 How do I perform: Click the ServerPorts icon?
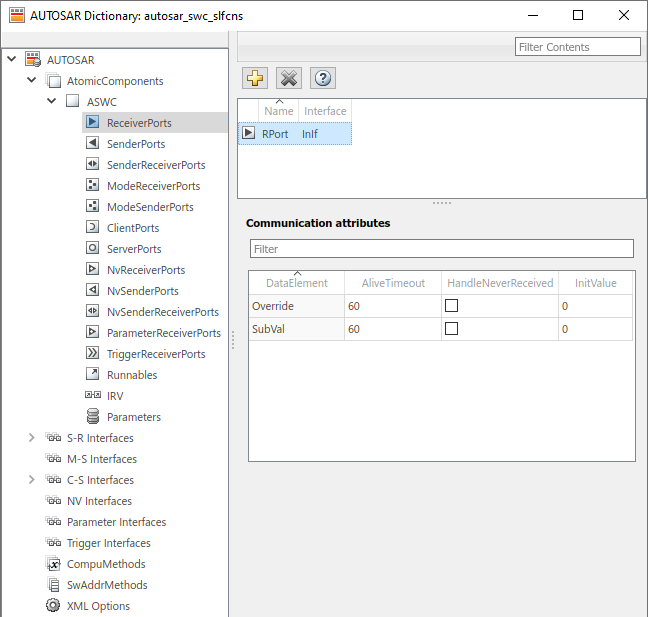click(x=93, y=248)
